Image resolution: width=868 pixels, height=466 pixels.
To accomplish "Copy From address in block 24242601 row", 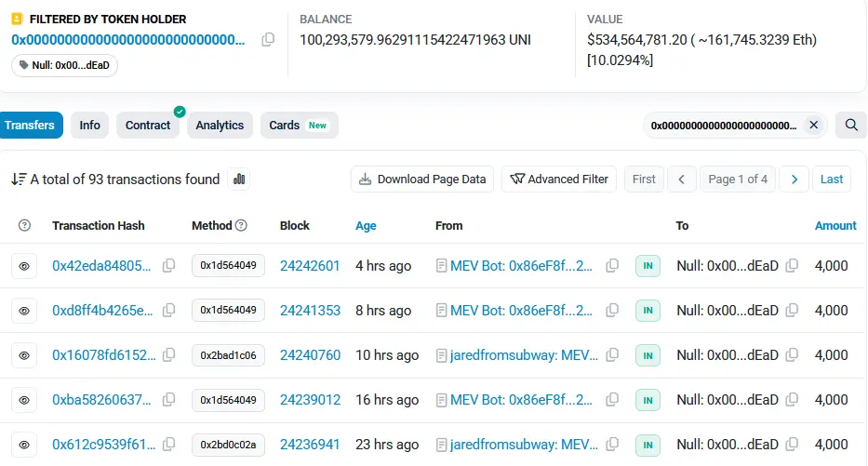I will 612,266.
